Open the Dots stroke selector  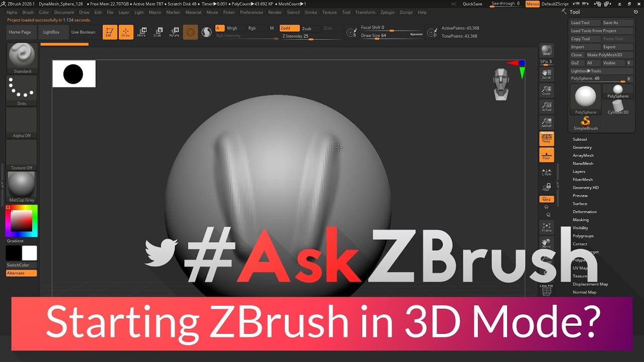[22, 90]
